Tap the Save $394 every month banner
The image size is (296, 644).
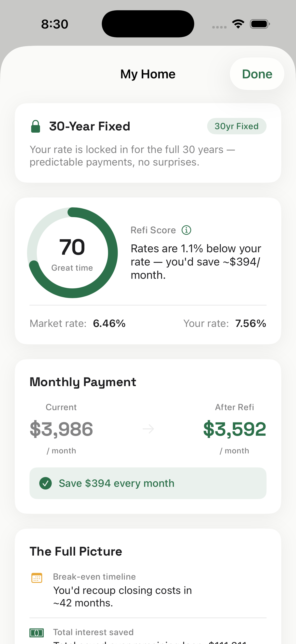[x=148, y=483]
